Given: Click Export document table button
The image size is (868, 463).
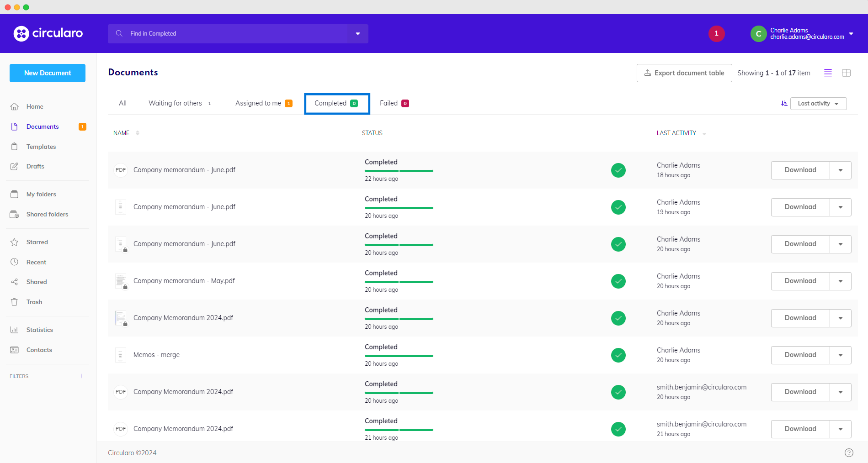Looking at the screenshot, I should coord(684,73).
